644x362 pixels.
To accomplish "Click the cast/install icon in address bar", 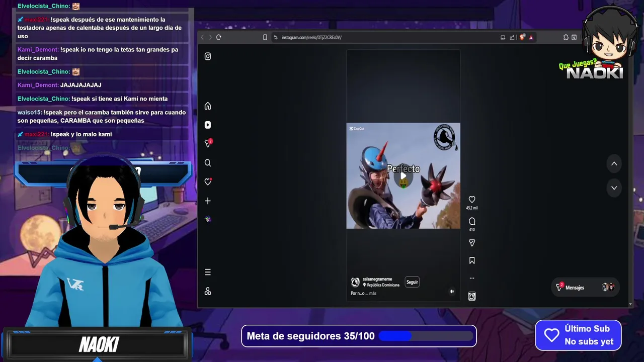I will point(503,37).
